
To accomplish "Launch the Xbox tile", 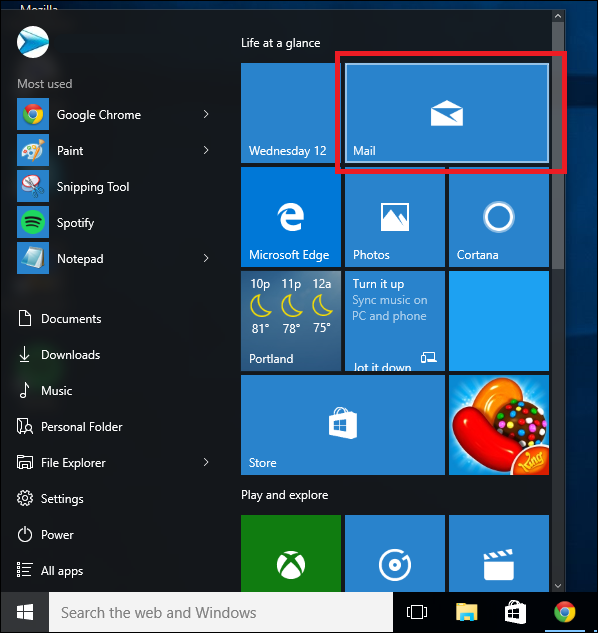I will click(291, 553).
